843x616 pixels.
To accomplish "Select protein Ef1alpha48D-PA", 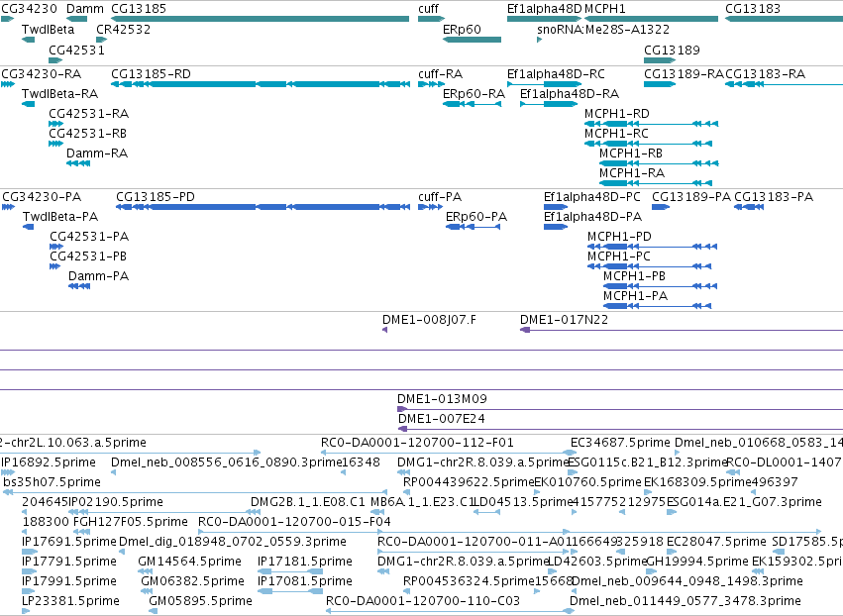I will (x=592, y=217).
